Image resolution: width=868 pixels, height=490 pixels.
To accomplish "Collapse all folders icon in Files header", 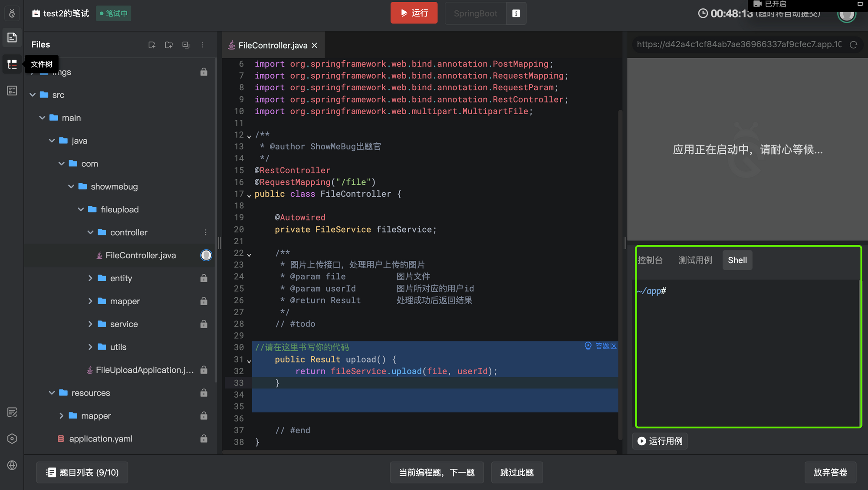I will (x=186, y=45).
